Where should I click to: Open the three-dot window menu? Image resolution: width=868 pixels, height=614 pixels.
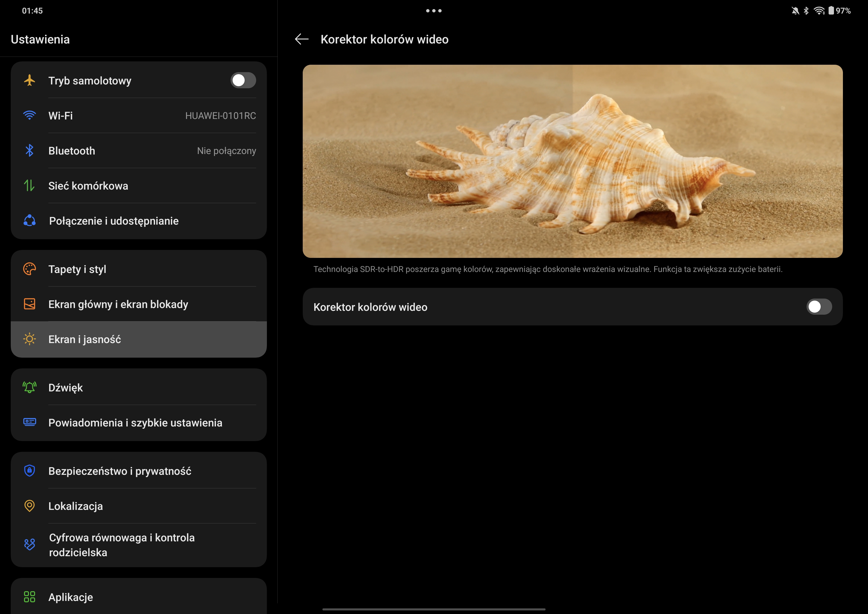(434, 10)
